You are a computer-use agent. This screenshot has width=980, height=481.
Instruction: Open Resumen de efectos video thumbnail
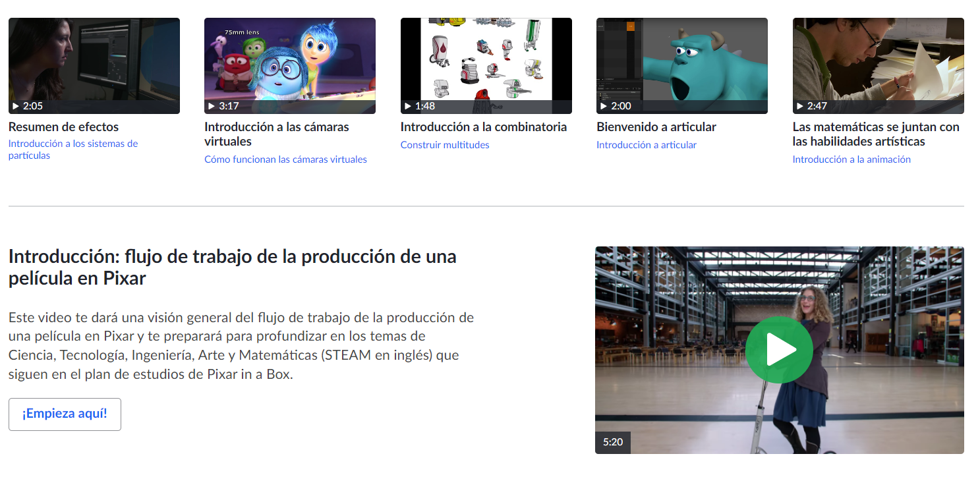pos(94,66)
